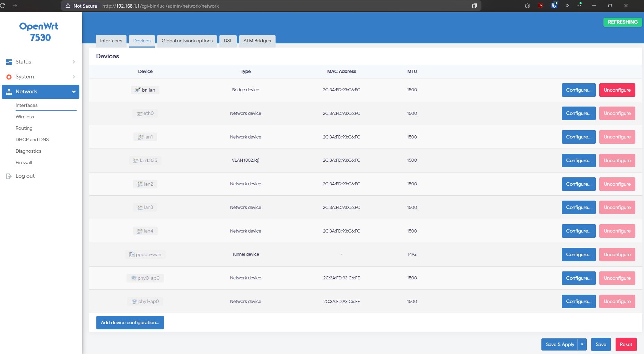Click the Status dashboard icon in sidebar
This screenshot has height=354, width=644.
[x=9, y=62]
